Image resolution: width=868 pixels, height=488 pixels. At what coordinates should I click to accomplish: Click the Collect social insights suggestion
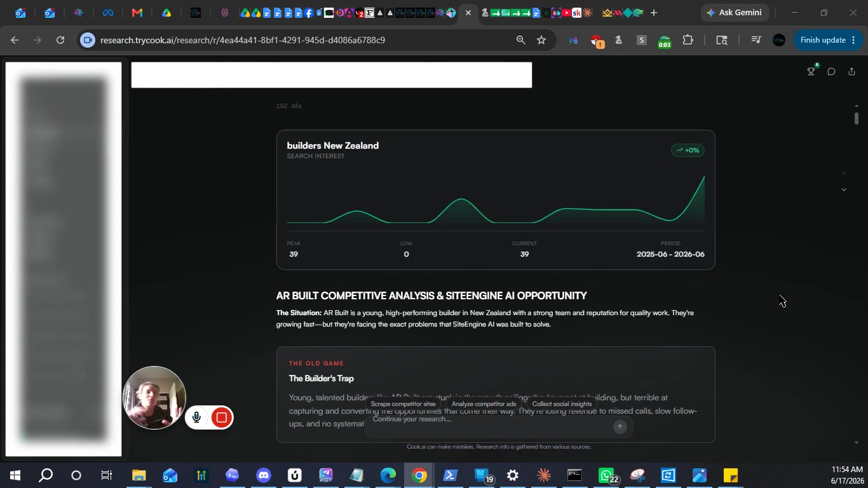pos(562,404)
